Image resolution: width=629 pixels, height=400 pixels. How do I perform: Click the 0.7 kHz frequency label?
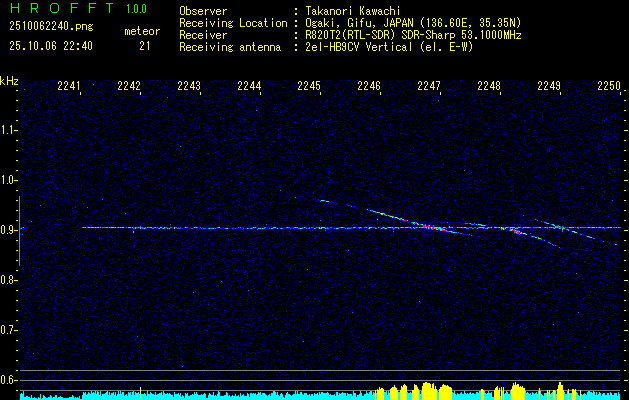click(x=9, y=329)
